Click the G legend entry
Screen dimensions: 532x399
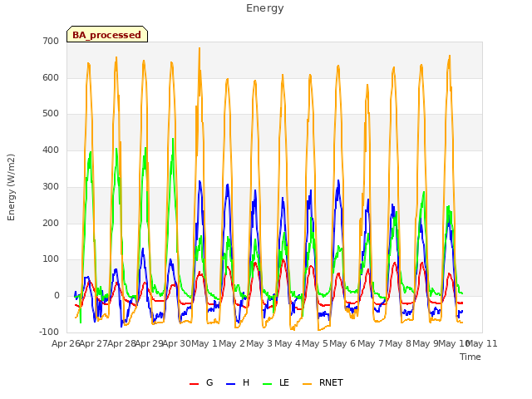201,382
